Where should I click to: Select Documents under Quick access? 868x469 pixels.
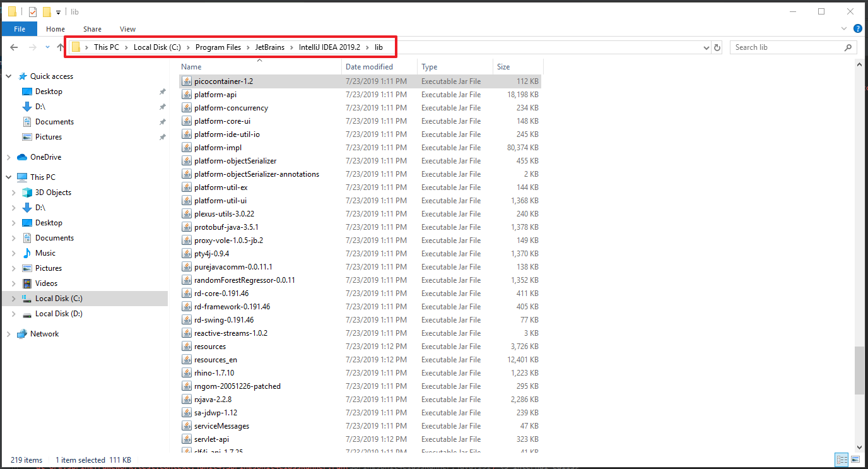click(x=54, y=122)
